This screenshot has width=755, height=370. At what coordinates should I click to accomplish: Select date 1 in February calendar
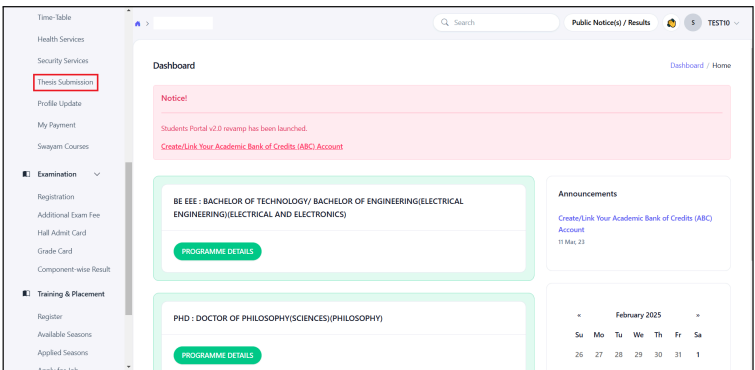(698, 355)
